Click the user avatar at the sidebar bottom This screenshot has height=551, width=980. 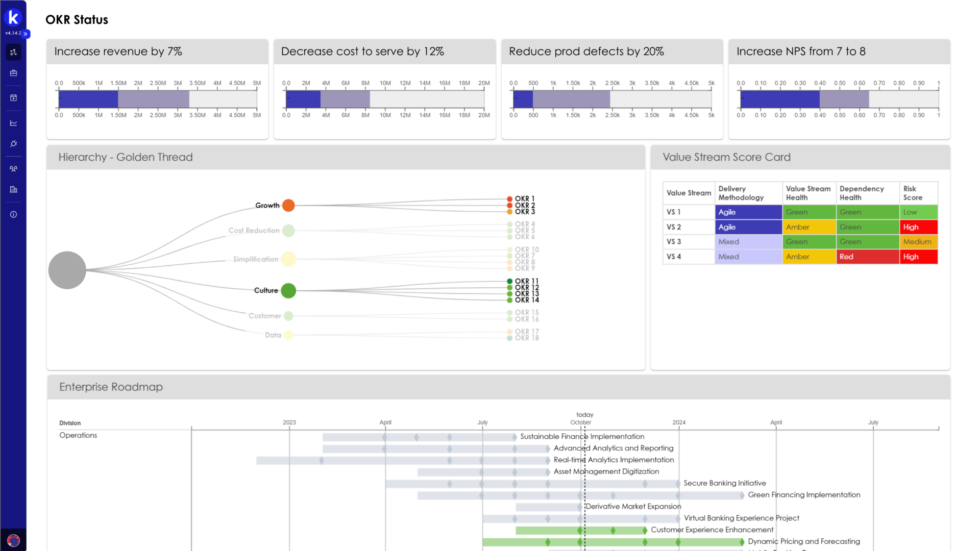point(13,540)
